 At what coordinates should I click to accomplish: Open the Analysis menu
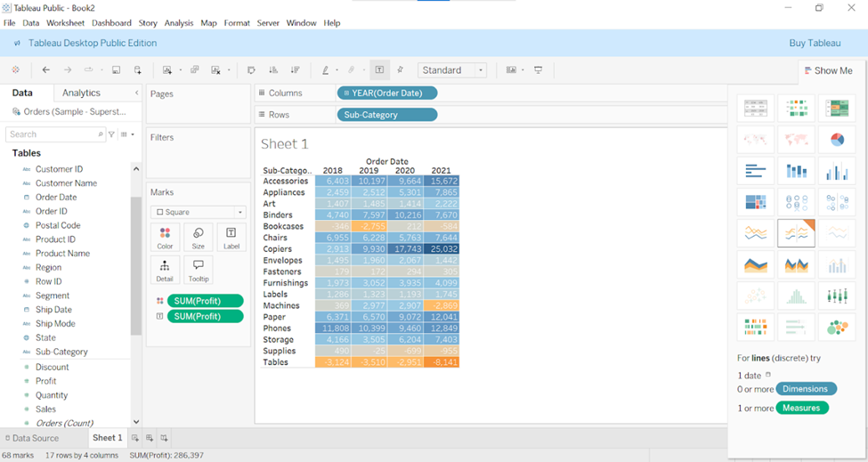tap(179, 22)
